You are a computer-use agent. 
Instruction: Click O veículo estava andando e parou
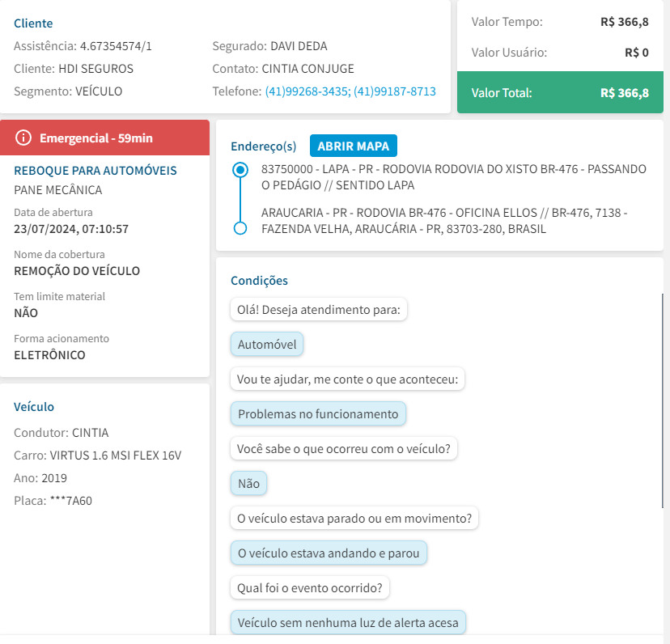tap(329, 553)
